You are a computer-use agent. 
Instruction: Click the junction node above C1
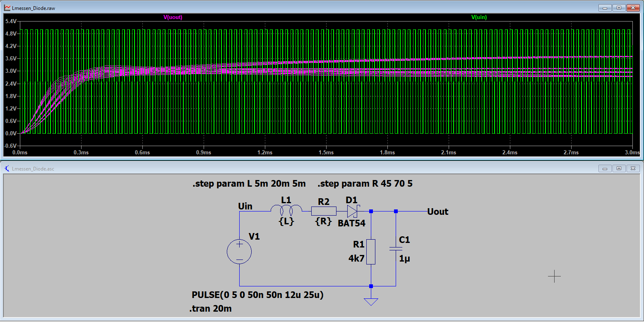pos(396,211)
